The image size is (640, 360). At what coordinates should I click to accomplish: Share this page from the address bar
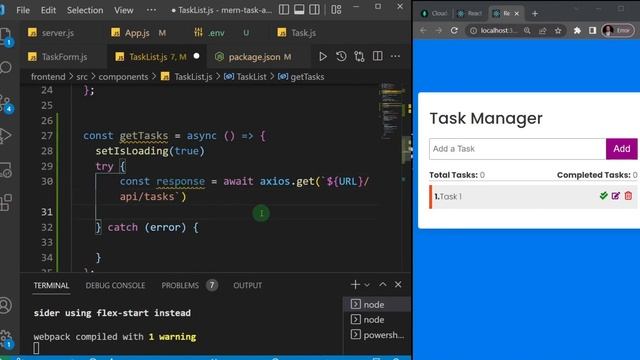tap(542, 31)
